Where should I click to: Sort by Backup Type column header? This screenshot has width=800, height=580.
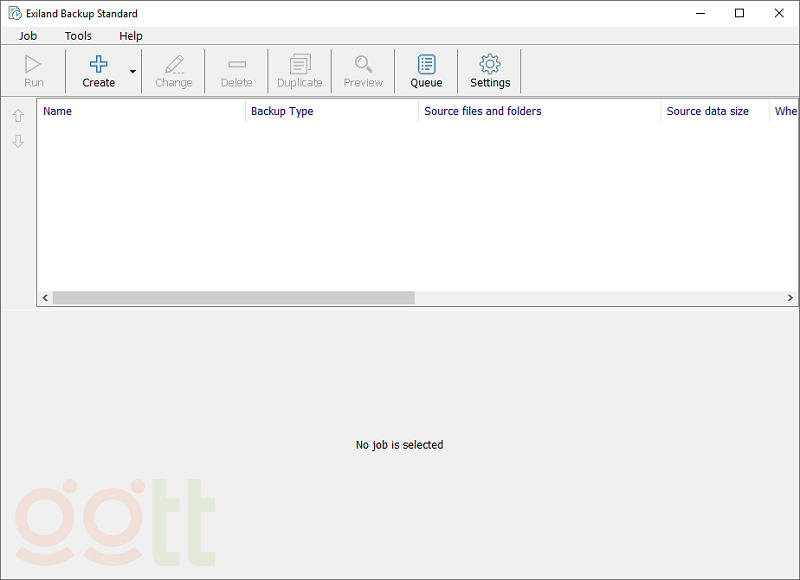coord(330,111)
